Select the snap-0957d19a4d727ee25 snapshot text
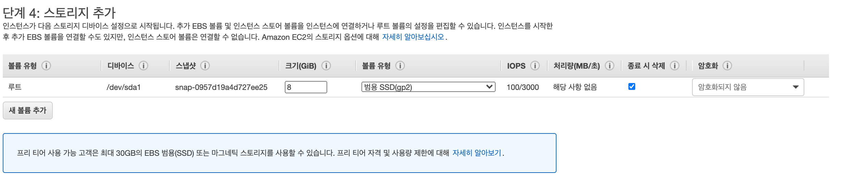The height and width of the screenshot is (175, 868). tap(221, 87)
